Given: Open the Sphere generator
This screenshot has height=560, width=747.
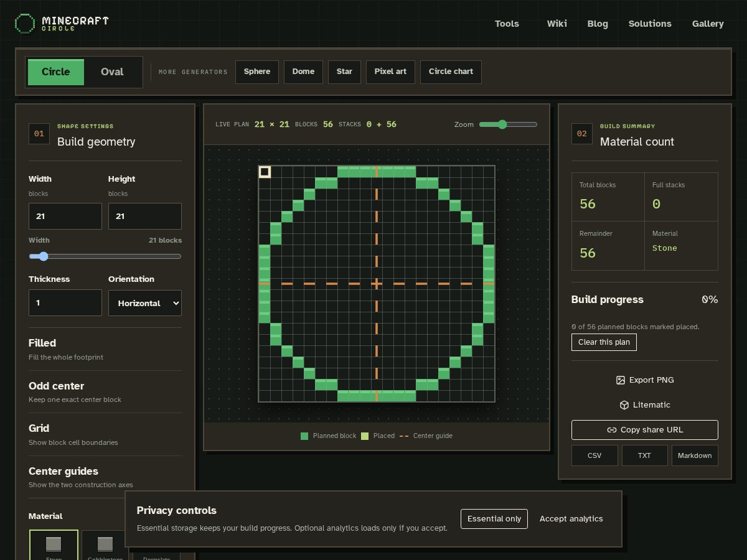Looking at the screenshot, I should point(257,72).
